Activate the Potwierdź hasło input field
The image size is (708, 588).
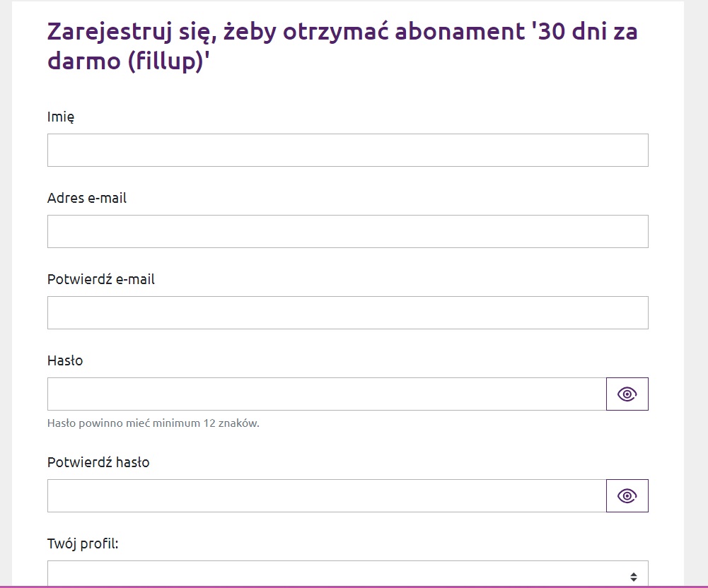327,495
